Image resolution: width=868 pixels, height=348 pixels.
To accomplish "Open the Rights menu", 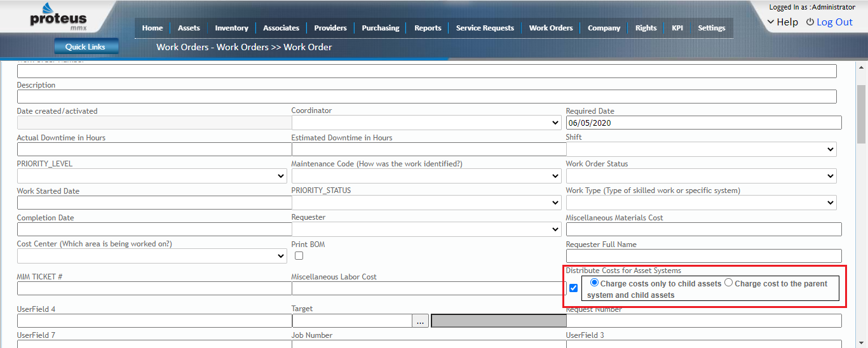I will [x=646, y=28].
